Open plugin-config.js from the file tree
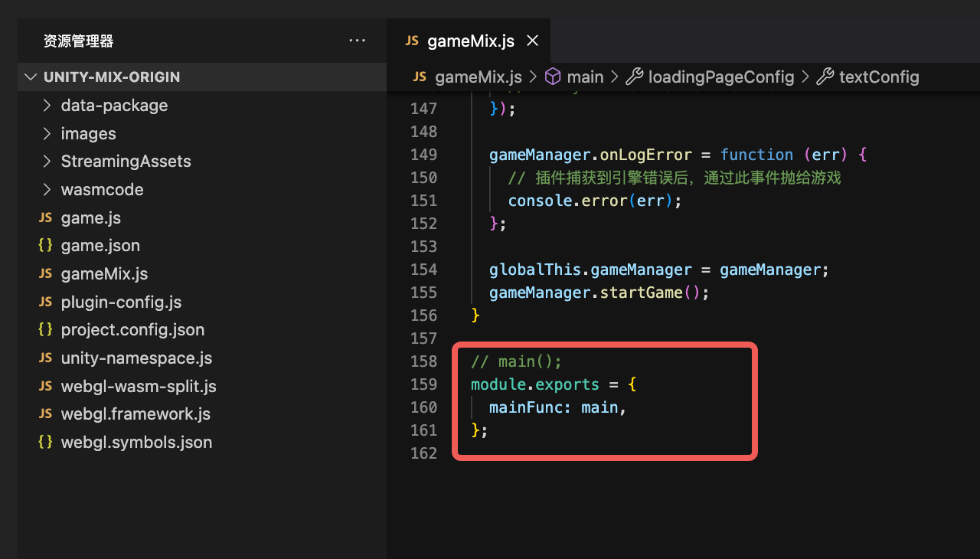Viewport: 980px width, 559px height. click(x=121, y=302)
